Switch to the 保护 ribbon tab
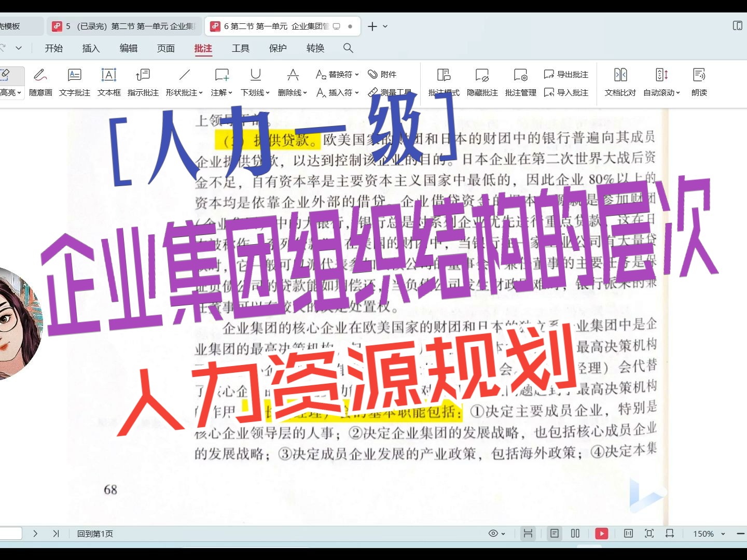The image size is (747, 560). (278, 48)
